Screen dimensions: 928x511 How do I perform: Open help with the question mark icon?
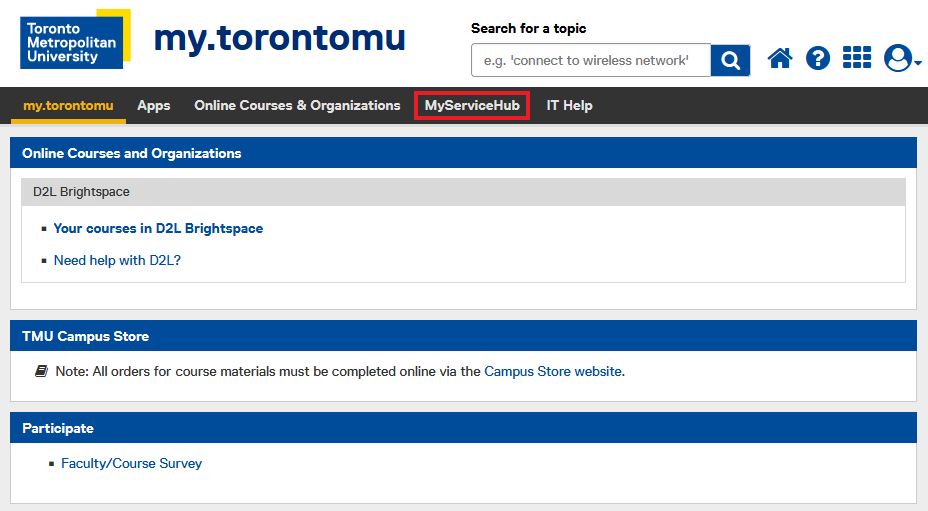click(818, 59)
